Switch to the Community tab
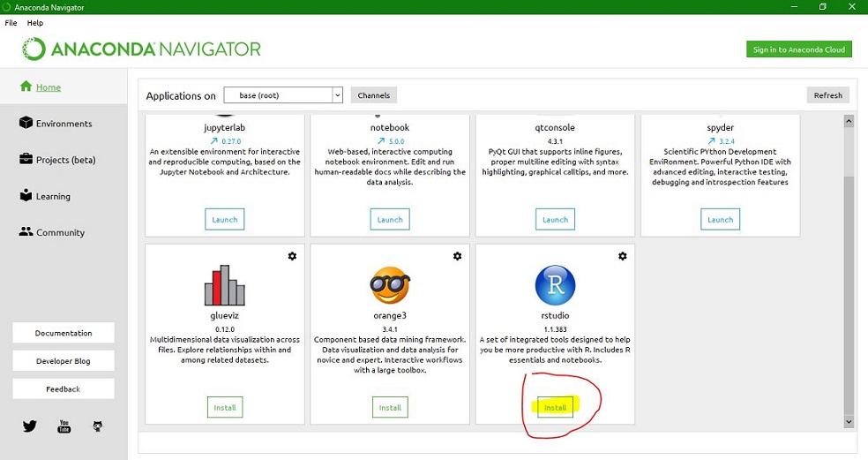The image size is (868, 460). [64, 232]
